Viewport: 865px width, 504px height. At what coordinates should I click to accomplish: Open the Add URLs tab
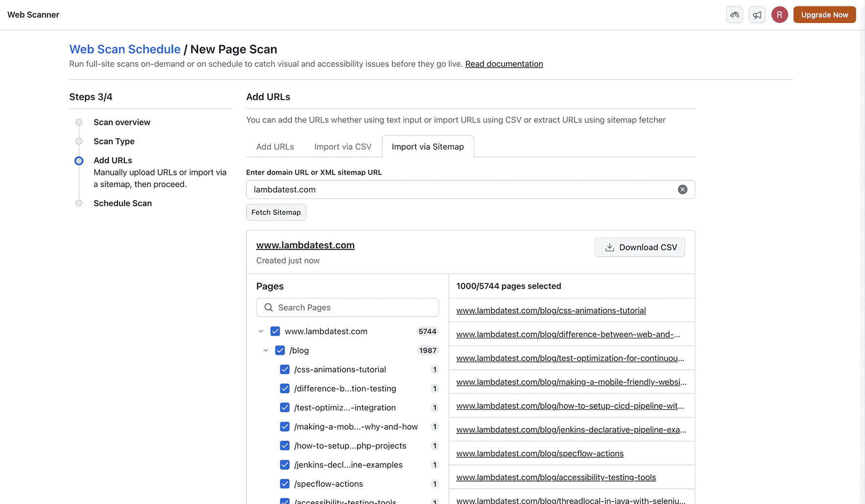click(x=275, y=146)
